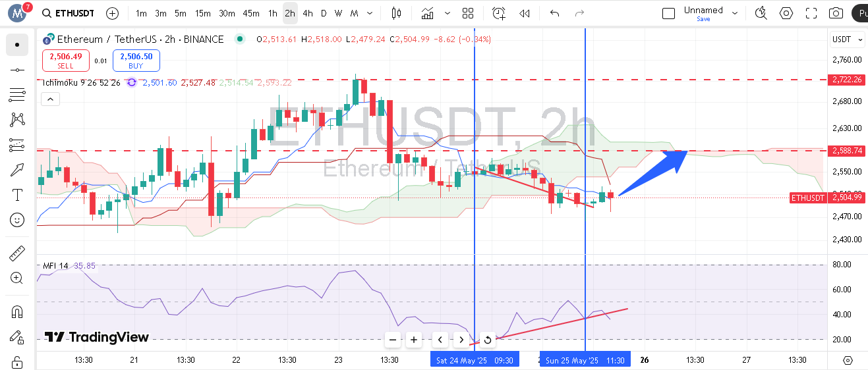Click the Ichimoku 9 26 52 26 legend

click(81, 82)
